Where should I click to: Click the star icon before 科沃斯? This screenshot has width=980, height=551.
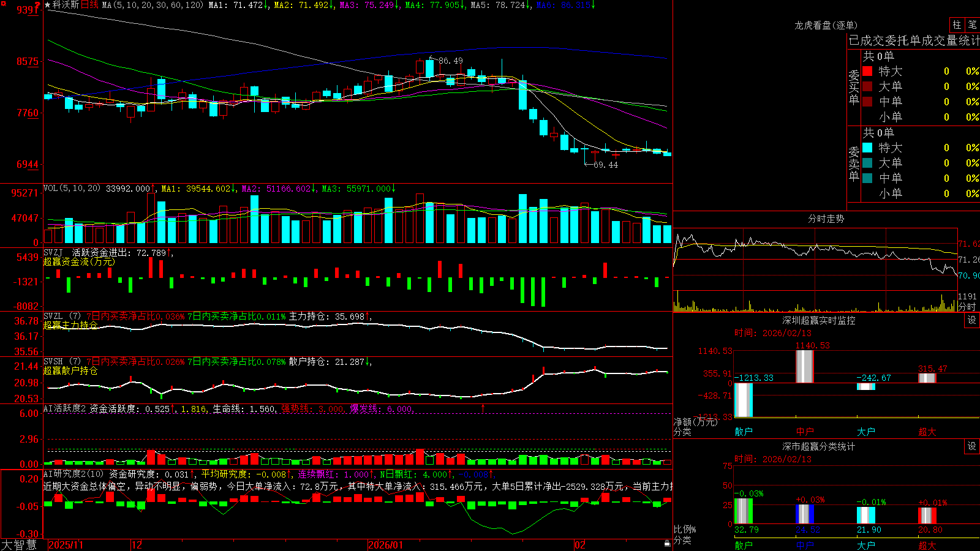pyautogui.click(x=48, y=5)
